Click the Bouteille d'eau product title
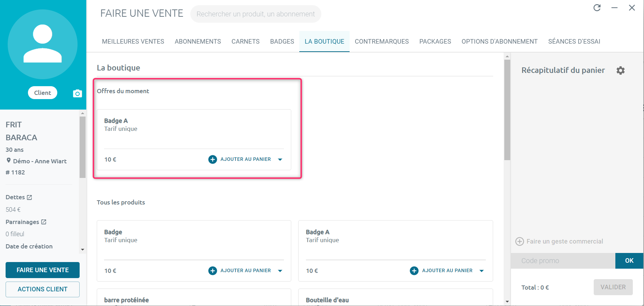This screenshot has width=644, height=306. [327, 300]
